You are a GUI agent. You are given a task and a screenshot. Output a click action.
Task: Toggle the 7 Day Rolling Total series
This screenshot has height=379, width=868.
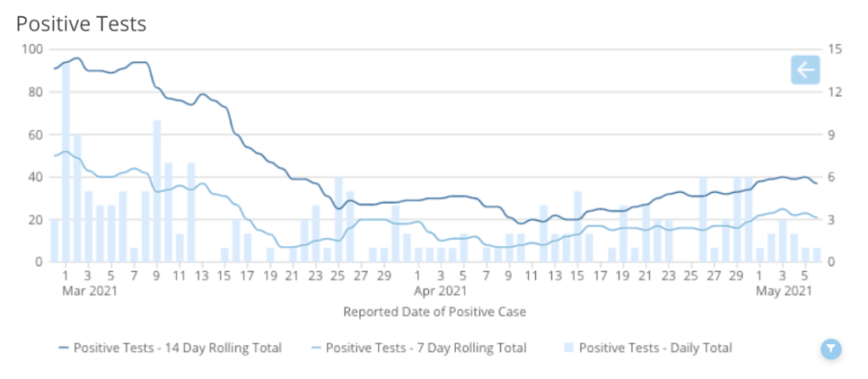(x=426, y=348)
